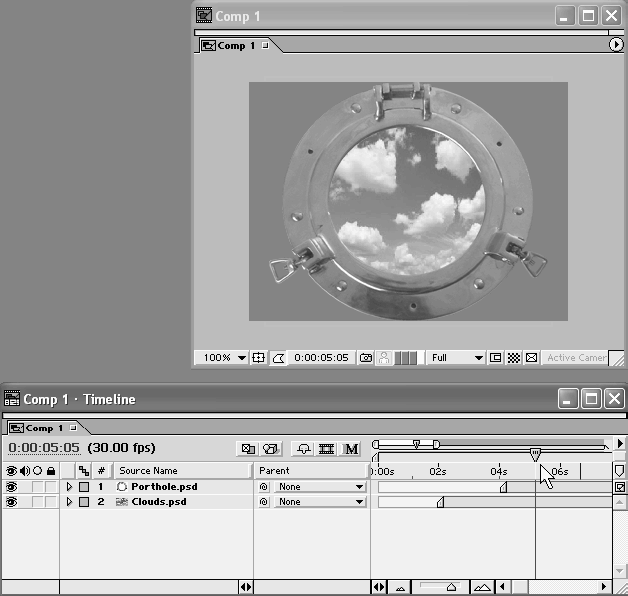Toggle the lock box for Porthole.psd layer
The image size is (628, 596).
[50, 487]
